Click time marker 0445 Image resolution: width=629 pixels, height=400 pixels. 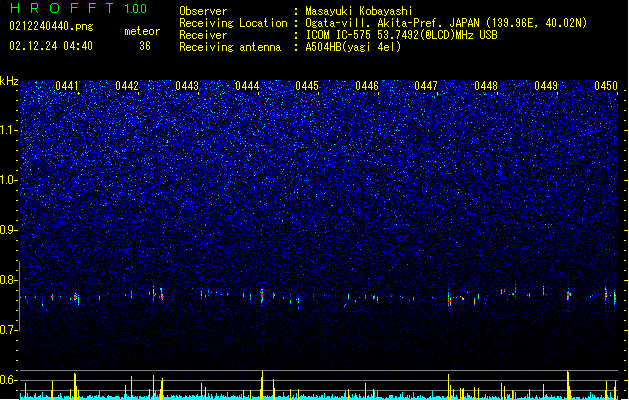[x=307, y=86]
